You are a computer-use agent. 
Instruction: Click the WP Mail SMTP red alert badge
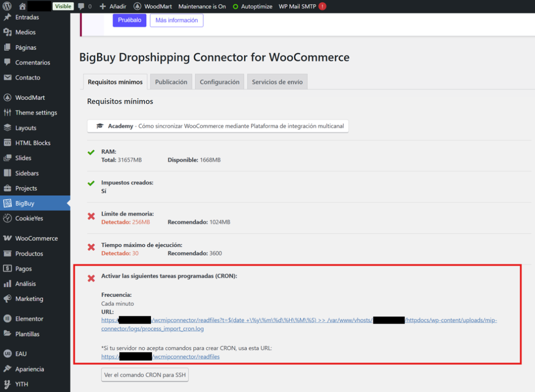[322, 6]
